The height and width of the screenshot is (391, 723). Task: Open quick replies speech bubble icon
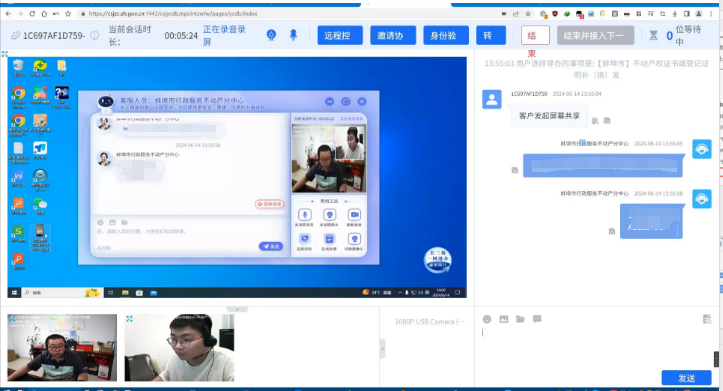(537, 319)
